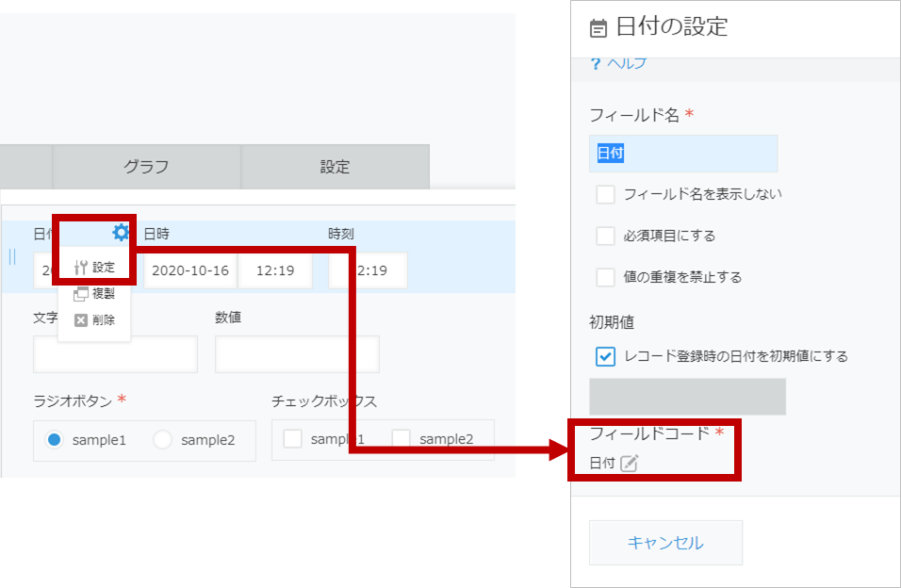
Task: Check the 必須項目にする option
Action: (x=606, y=236)
